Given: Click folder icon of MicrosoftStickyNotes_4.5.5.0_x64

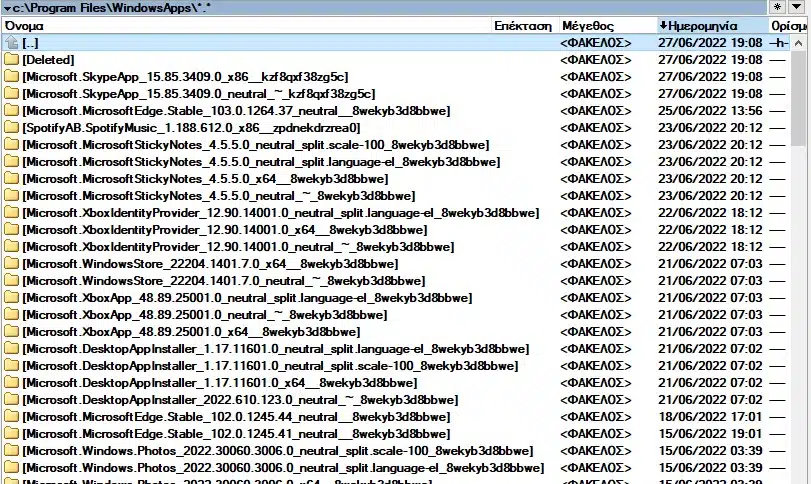Looking at the screenshot, I should coord(11,179).
